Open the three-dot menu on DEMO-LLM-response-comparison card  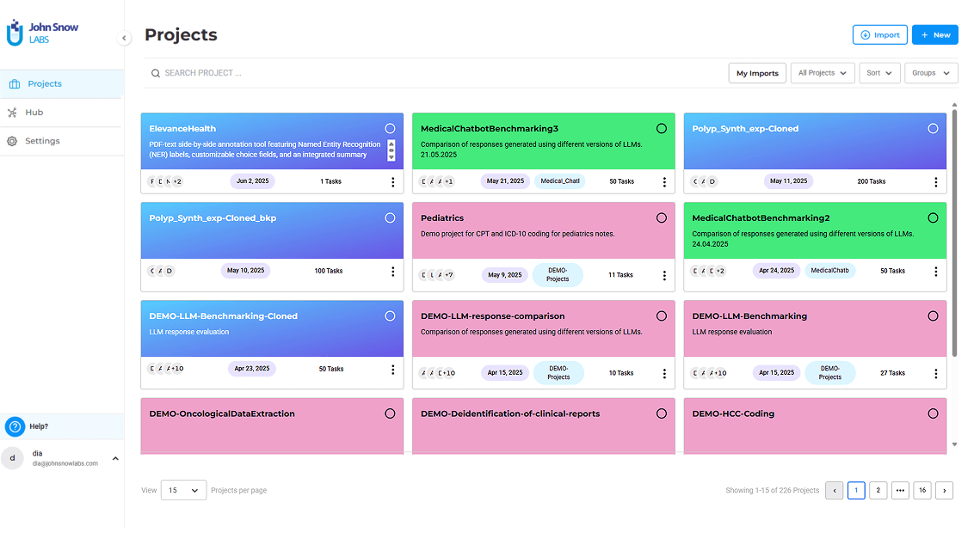point(663,373)
